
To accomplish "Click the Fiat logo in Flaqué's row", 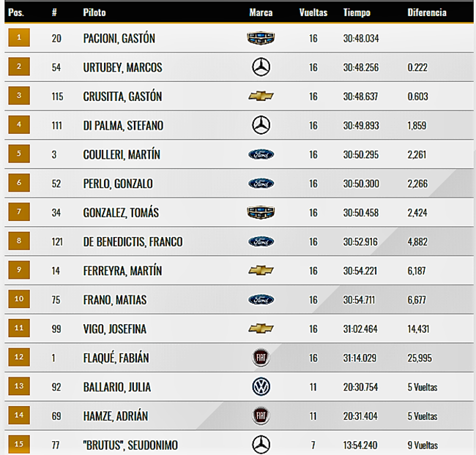I will click(261, 358).
